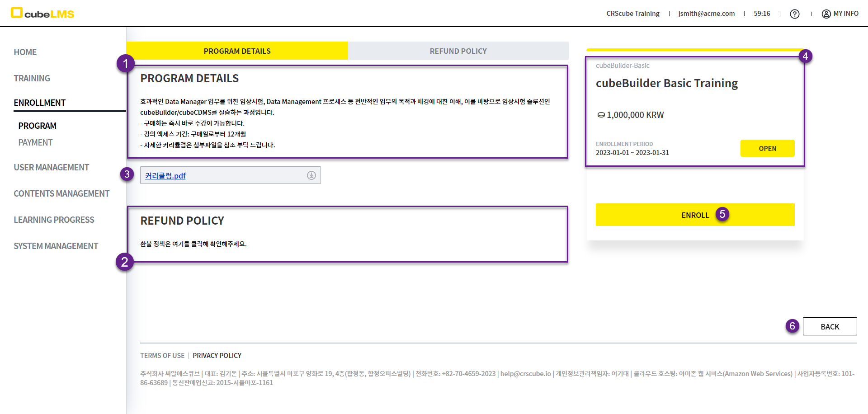Screen dimensions: 868x414
Task: Go to HOME in the sidebar
Action: [25, 52]
